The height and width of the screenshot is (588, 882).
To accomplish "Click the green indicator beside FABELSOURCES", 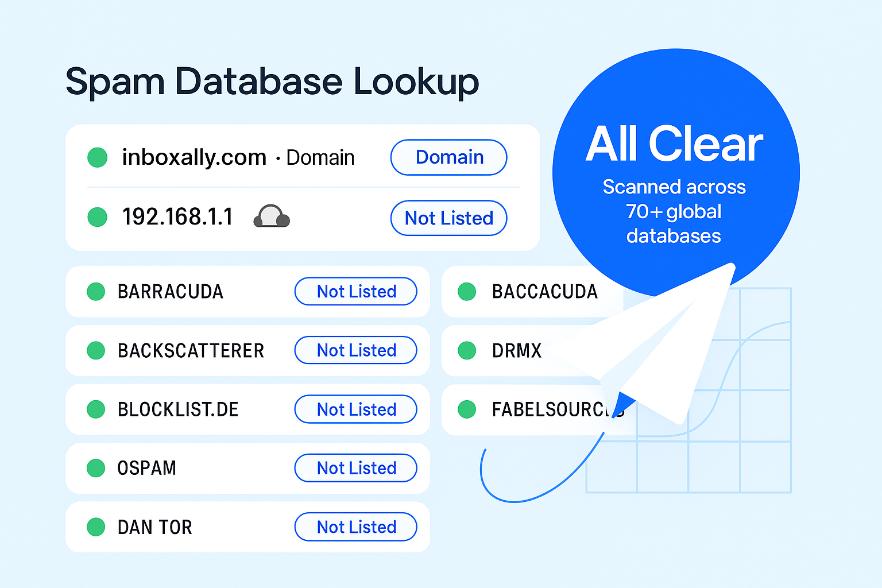I will tap(466, 409).
